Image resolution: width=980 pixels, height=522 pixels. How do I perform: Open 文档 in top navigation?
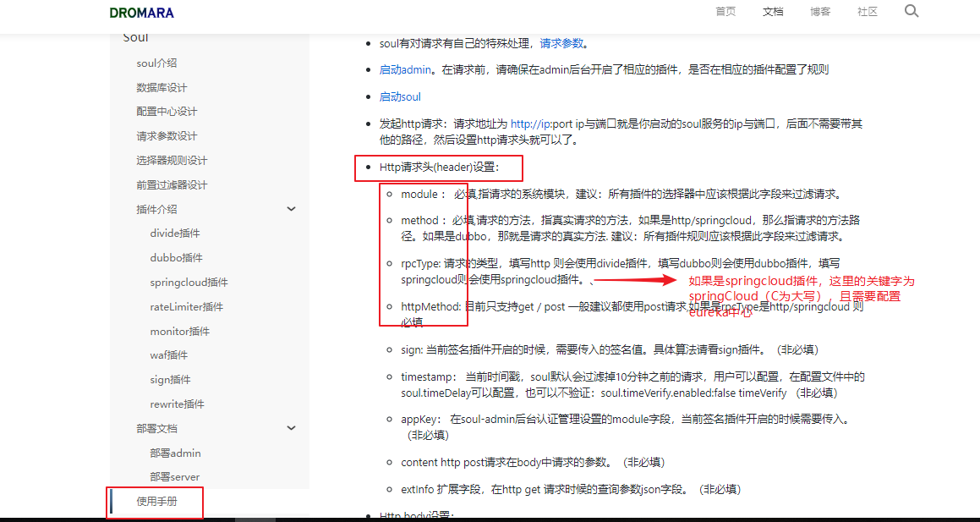click(773, 12)
